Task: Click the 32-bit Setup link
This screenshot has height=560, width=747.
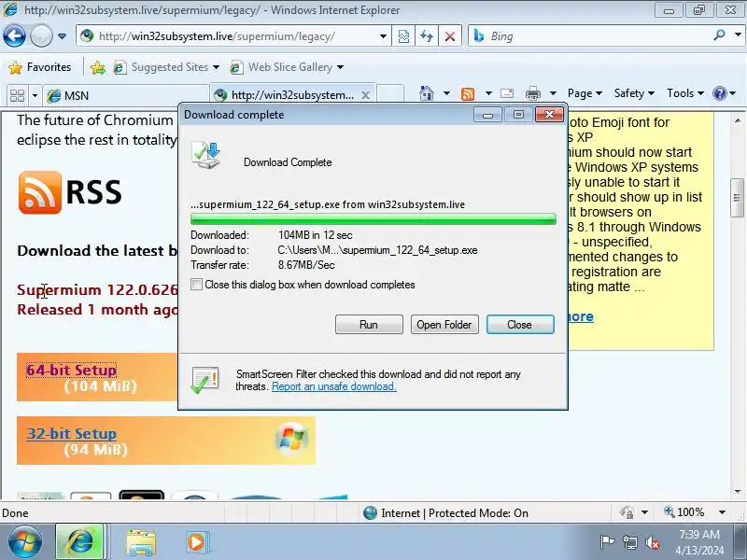Action: [72, 433]
